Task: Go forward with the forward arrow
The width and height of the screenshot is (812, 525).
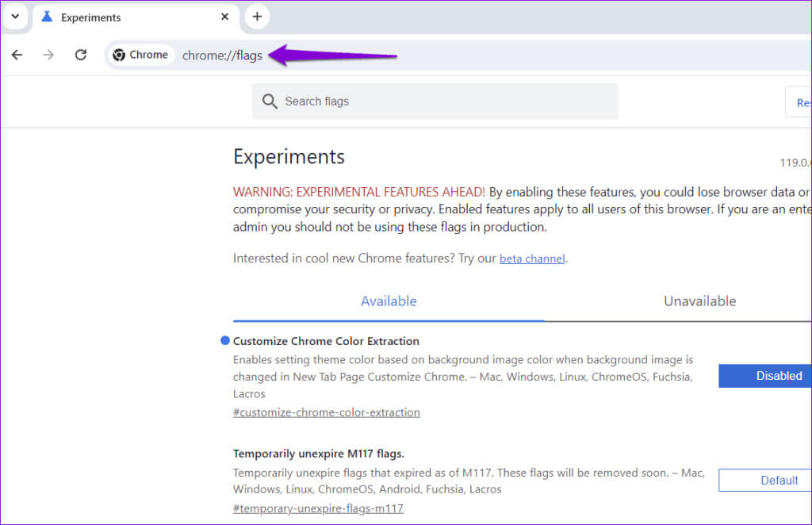Action: click(48, 55)
